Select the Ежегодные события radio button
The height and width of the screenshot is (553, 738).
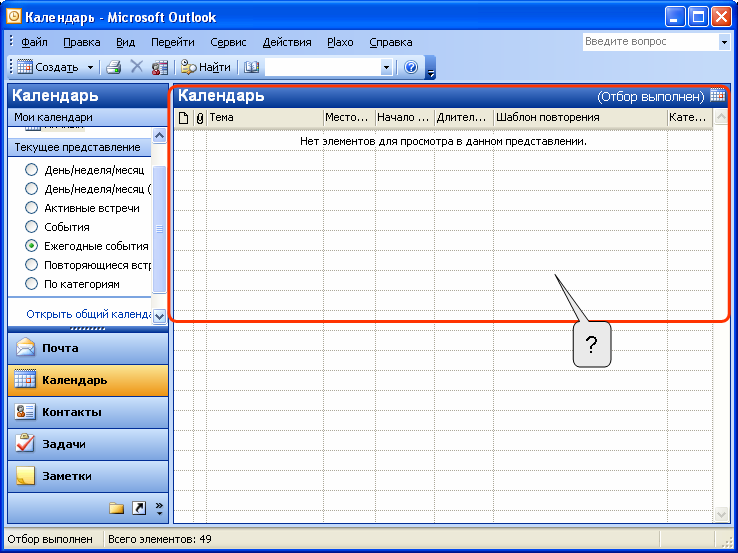pos(32,246)
